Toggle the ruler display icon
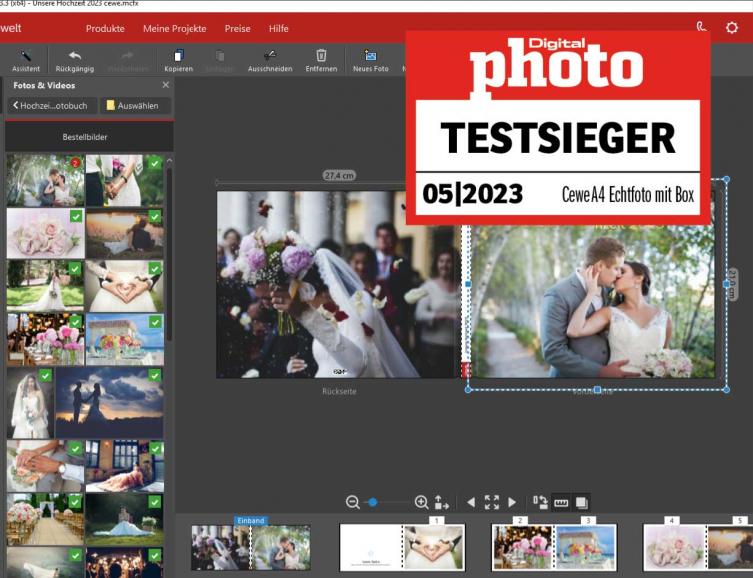753x578 pixels. 561,503
